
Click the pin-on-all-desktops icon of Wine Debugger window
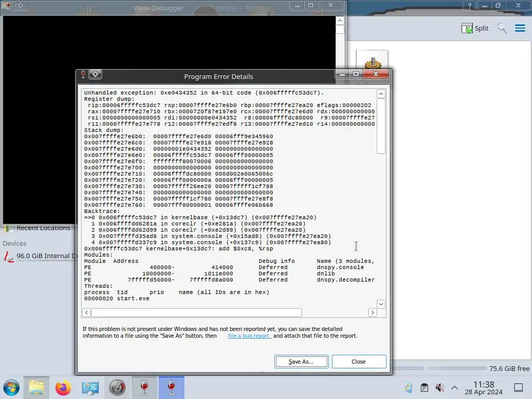point(20,5)
